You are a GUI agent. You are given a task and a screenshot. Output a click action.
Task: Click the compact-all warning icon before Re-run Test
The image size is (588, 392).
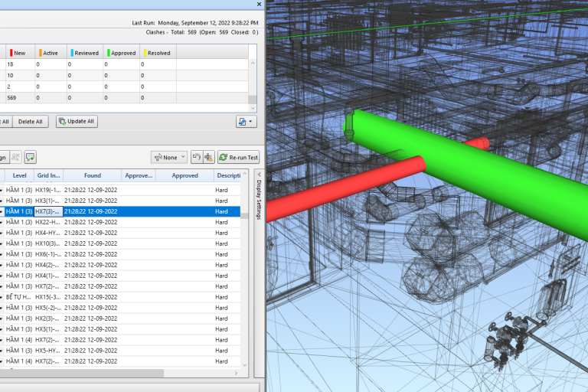pos(208,157)
